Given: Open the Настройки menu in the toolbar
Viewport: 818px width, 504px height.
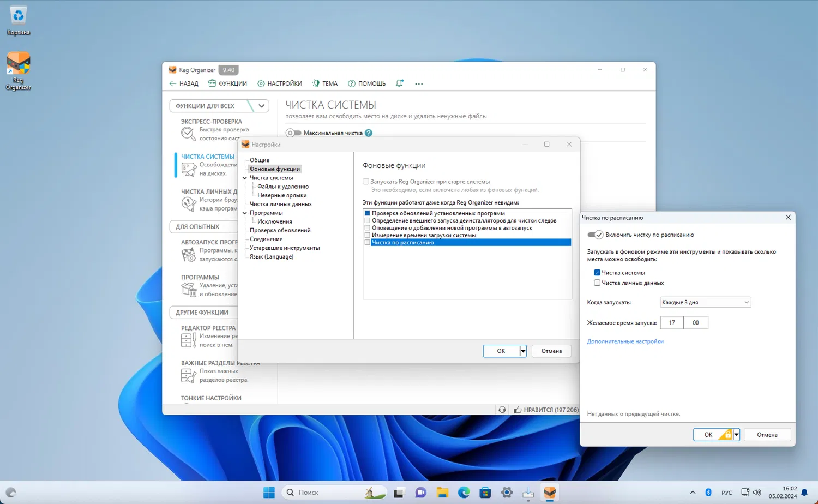Looking at the screenshot, I should 279,83.
